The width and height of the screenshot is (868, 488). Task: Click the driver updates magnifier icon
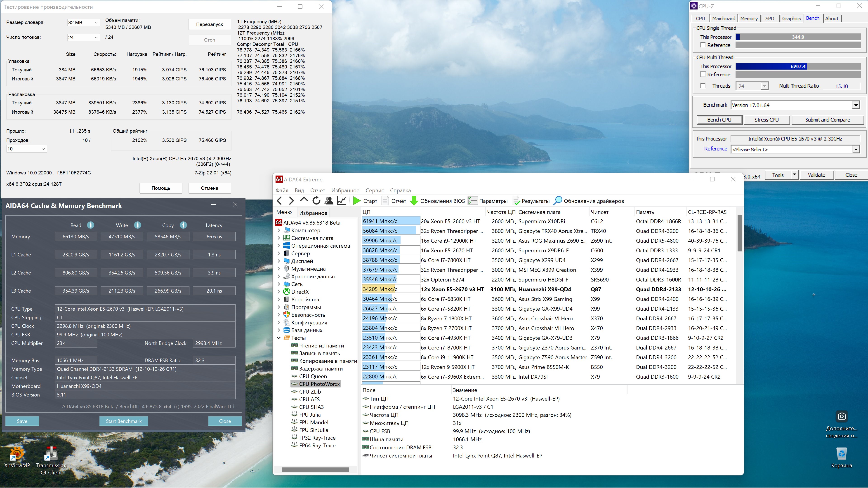click(558, 201)
